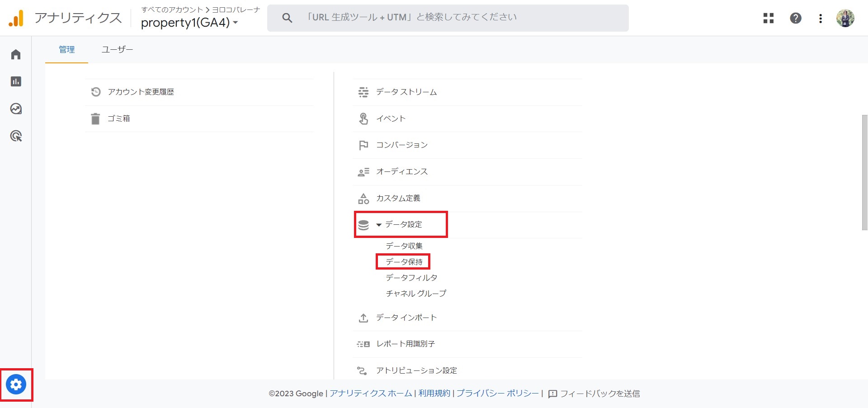Click the help question mark icon
Screen dimensions: 868x408
click(795, 18)
